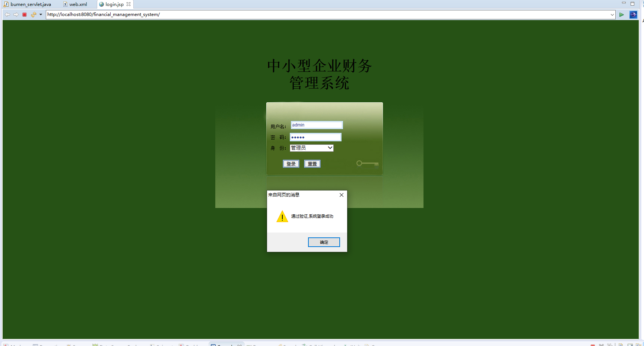Launch the page with the green Run arrow
Viewport: 644px width, 346px height.
(621, 15)
